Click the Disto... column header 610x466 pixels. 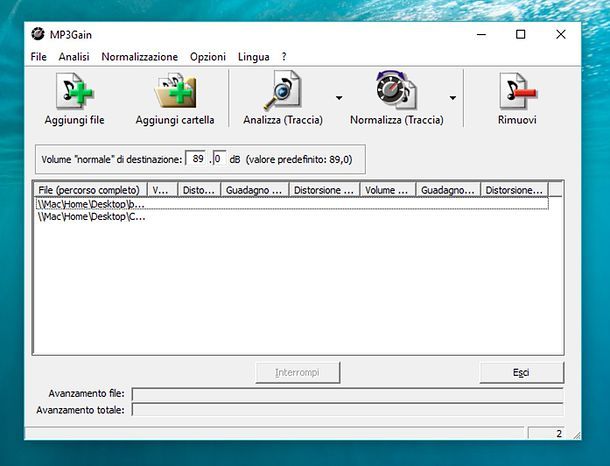click(199, 190)
